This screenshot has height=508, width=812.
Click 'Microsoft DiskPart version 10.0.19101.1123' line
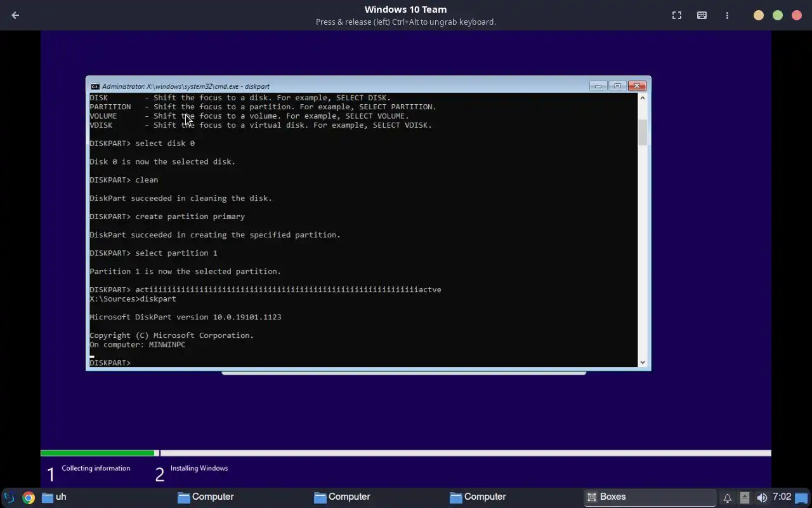(185, 317)
